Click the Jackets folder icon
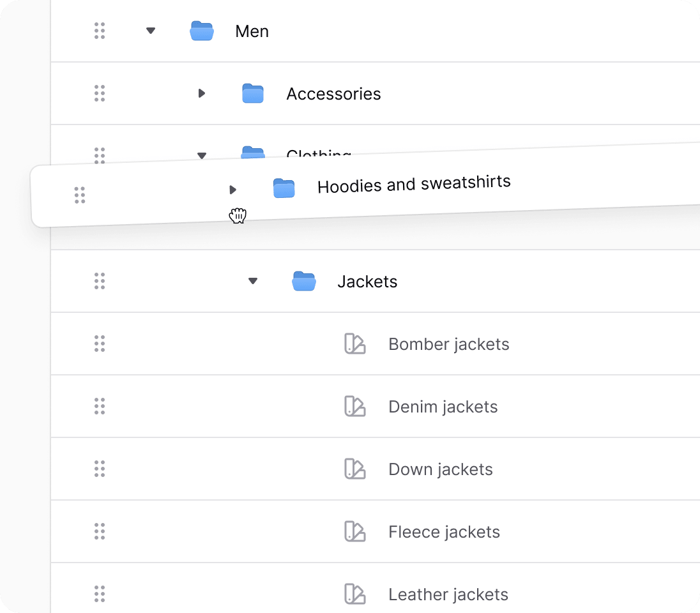 pyautogui.click(x=304, y=281)
